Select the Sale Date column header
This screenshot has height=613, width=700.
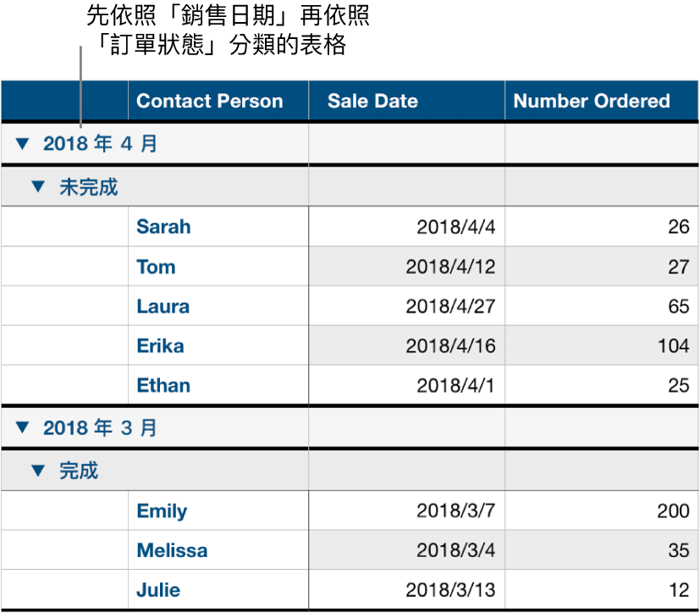(x=372, y=101)
